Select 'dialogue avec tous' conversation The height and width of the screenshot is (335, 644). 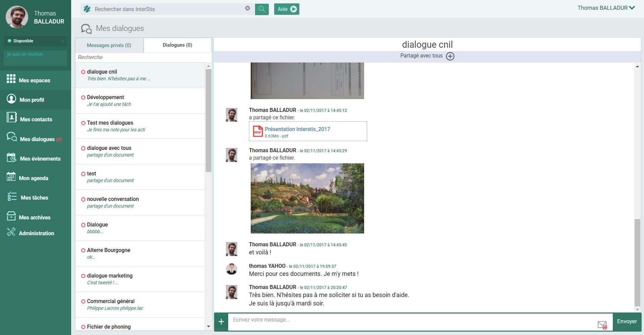point(140,152)
